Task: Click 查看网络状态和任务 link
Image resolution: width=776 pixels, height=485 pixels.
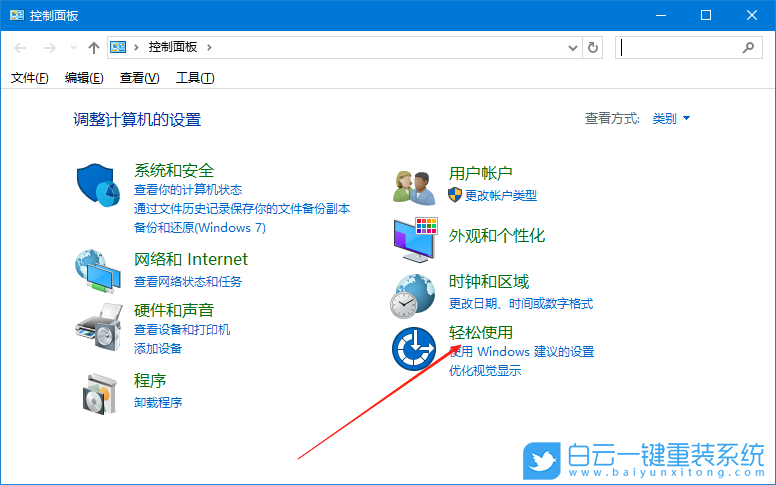Action: (188, 282)
